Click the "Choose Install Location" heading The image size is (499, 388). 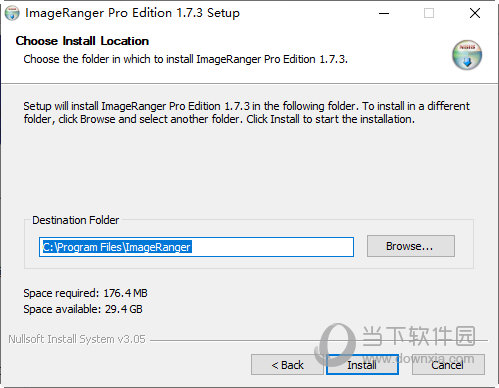pyautogui.click(x=82, y=41)
